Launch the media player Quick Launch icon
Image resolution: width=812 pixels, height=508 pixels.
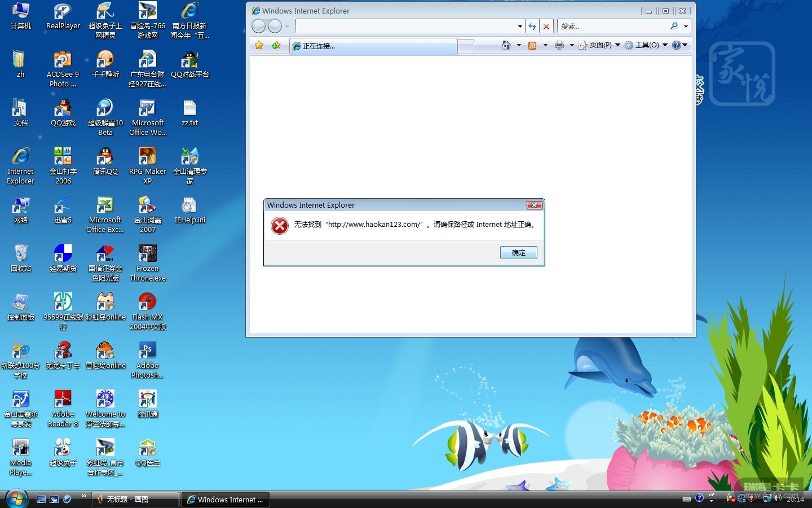coord(67,499)
